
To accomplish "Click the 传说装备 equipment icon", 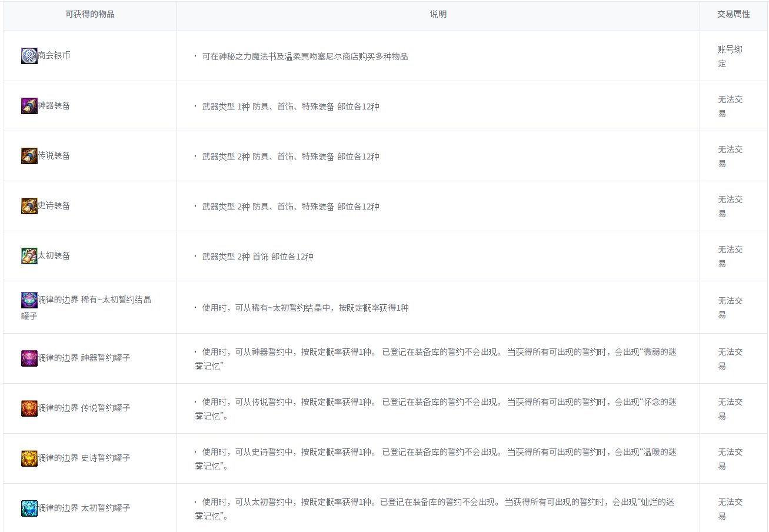I will (x=29, y=156).
